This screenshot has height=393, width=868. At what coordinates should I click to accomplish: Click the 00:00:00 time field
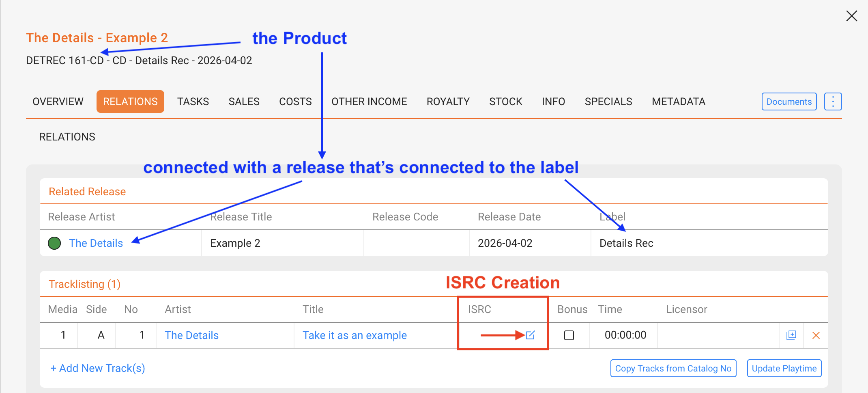tap(625, 335)
